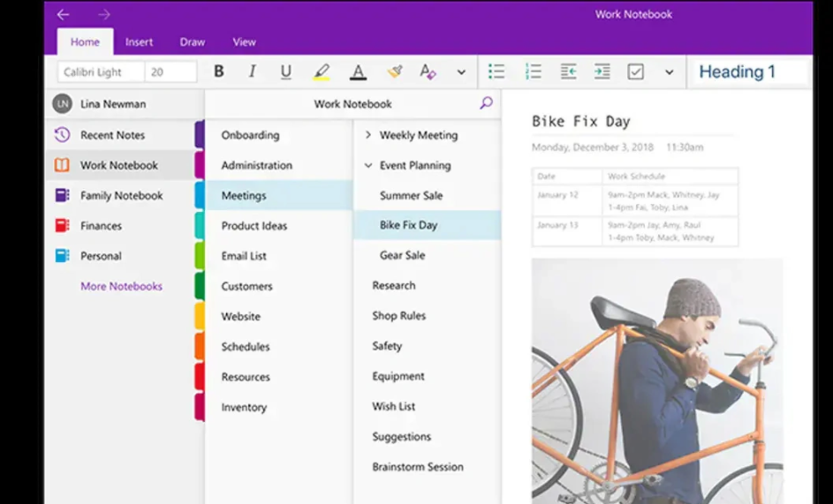Image resolution: width=833 pixels, height=504 pixels.
Task: Go back with the left arrow
Action: (x=64, y=14)
